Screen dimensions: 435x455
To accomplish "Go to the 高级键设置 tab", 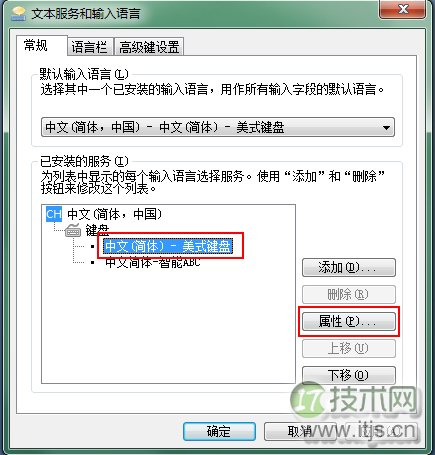I will (x=149, y=47).
